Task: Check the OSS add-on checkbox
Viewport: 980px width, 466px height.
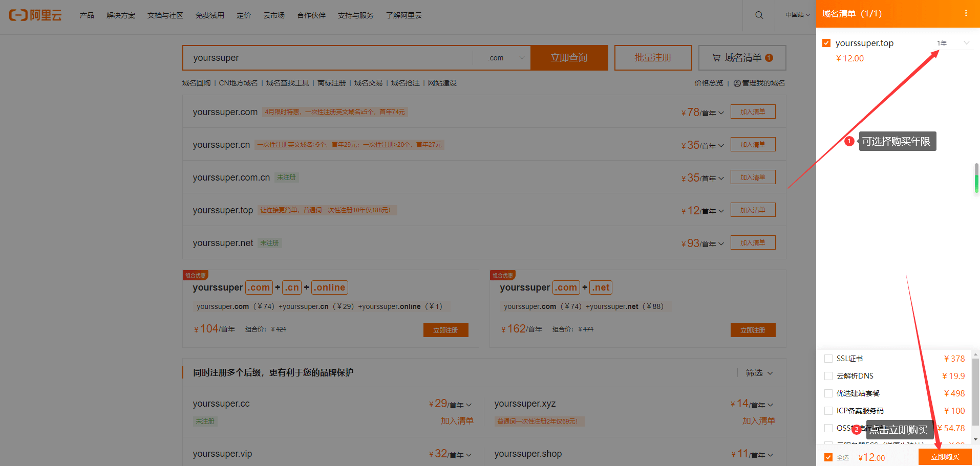Action: click(828, 428)
